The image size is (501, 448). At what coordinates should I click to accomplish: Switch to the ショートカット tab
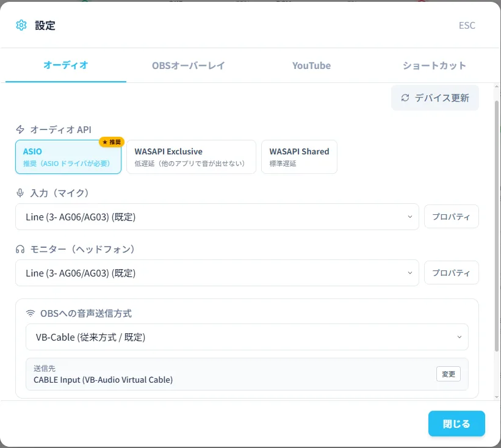tap(434, 65)
